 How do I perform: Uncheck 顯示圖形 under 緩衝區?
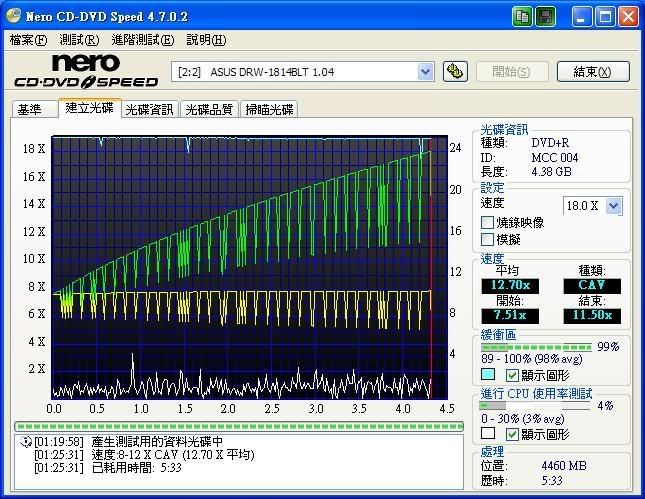(x=512, y=375)
